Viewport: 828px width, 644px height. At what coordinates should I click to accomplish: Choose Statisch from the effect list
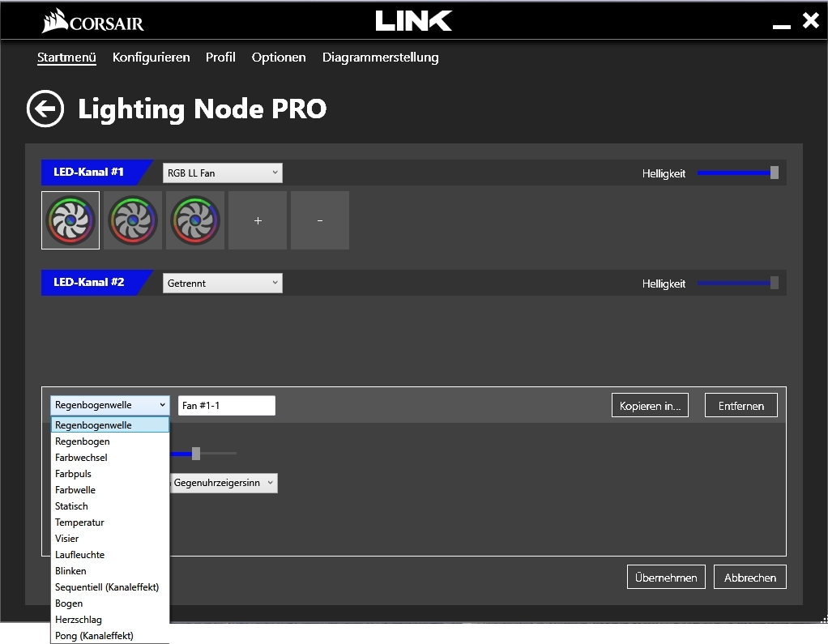[x=71, y=506]
